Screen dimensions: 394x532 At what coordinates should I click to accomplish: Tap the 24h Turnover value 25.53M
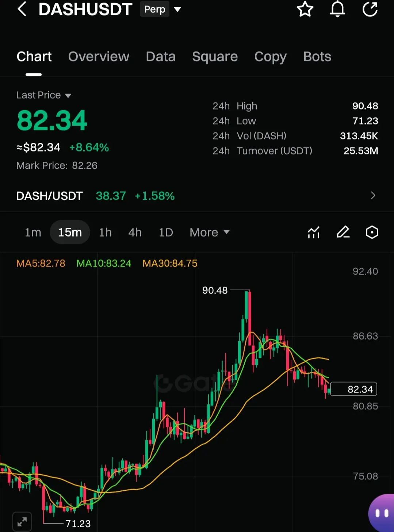pyautogui.click(x=361, y=151)
